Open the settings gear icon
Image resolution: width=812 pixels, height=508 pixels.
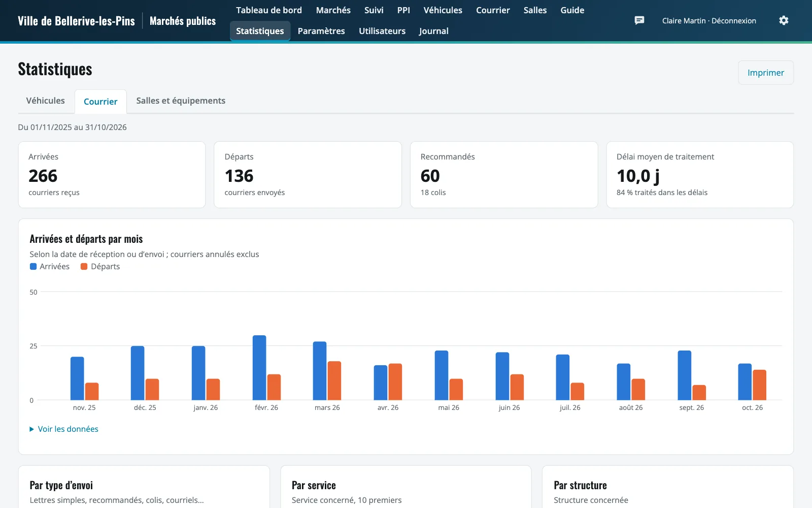click(784, 20)
